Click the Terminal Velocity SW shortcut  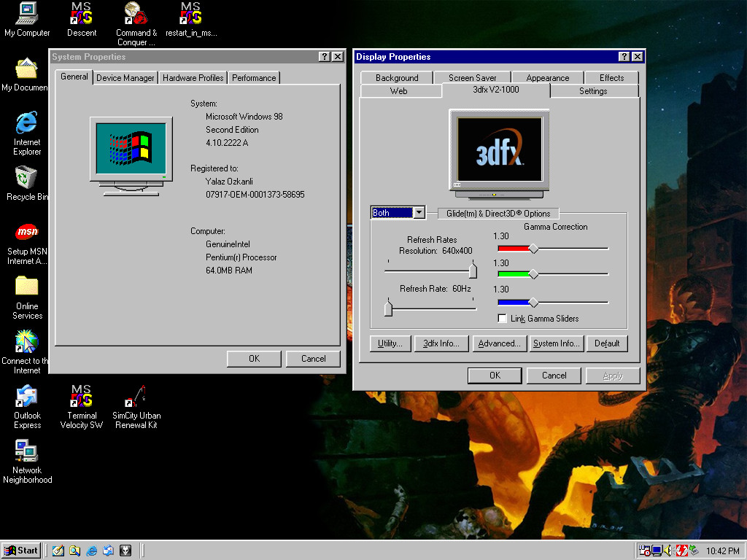click(81, 397)
